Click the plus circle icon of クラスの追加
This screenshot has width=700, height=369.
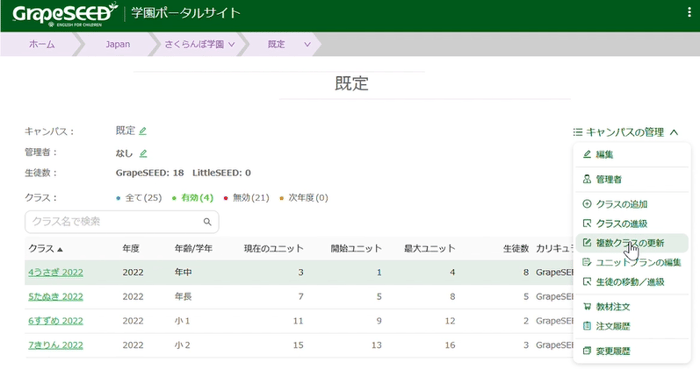587,204
